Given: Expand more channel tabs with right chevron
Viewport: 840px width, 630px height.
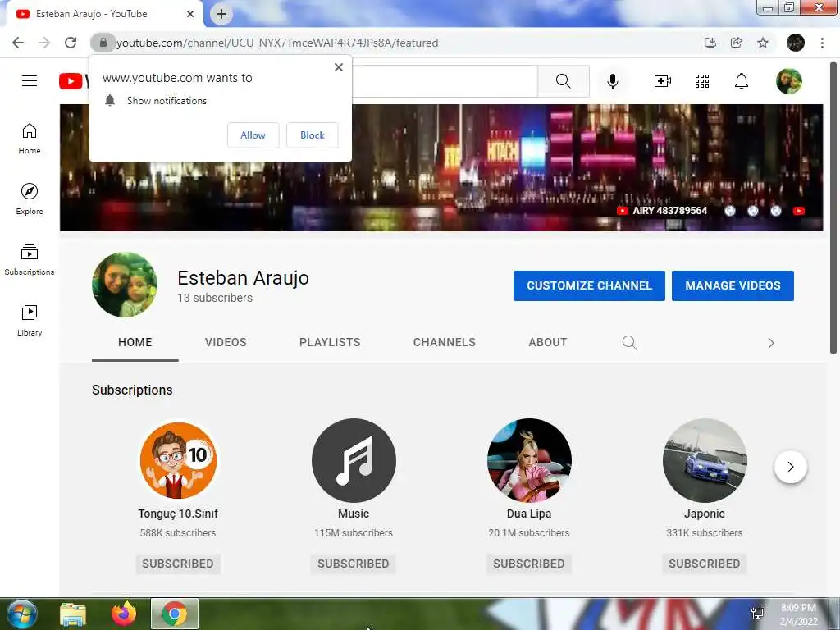Looking at the screenshot, I should [x=771, y=343].
